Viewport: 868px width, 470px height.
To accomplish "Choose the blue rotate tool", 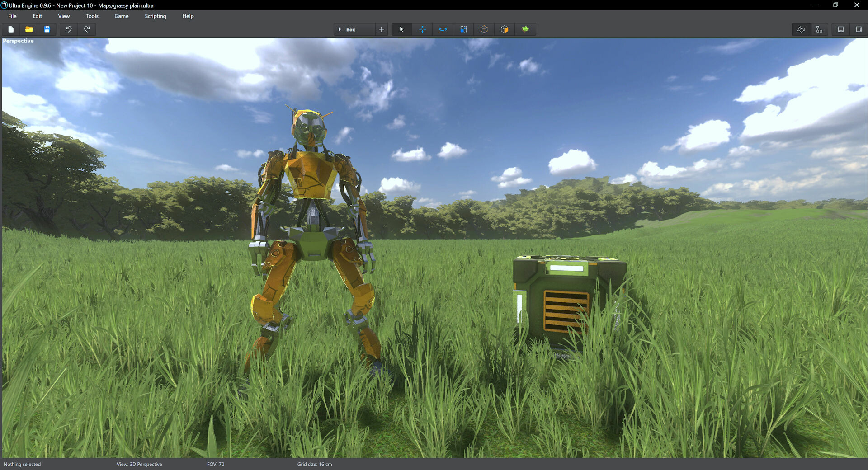I will tap(443, 29).
